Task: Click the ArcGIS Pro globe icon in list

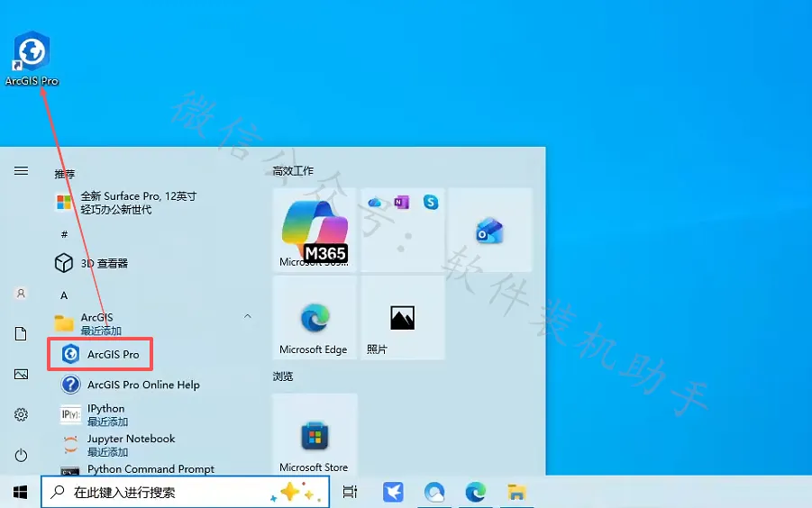Action: pos(70,354)
